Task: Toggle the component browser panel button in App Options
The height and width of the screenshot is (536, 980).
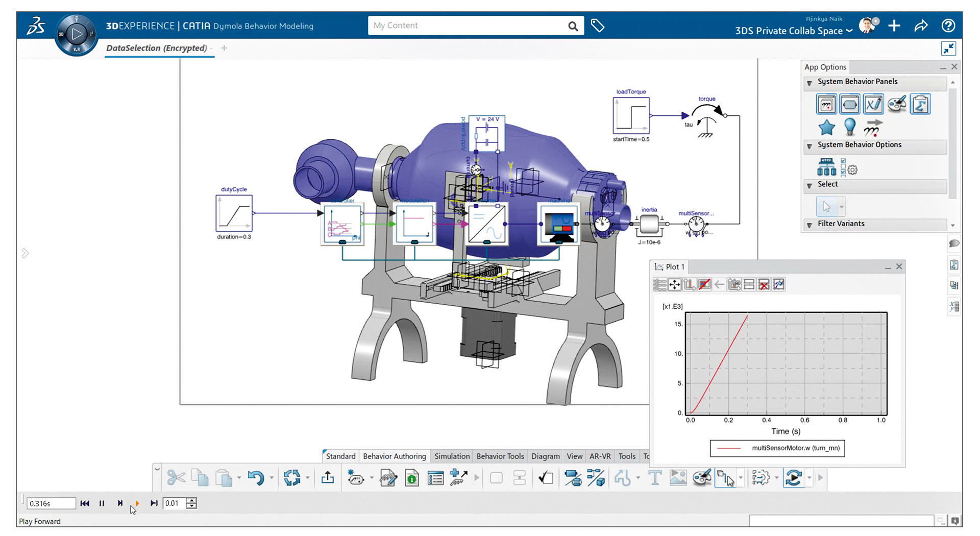Action: coord(850,104)
